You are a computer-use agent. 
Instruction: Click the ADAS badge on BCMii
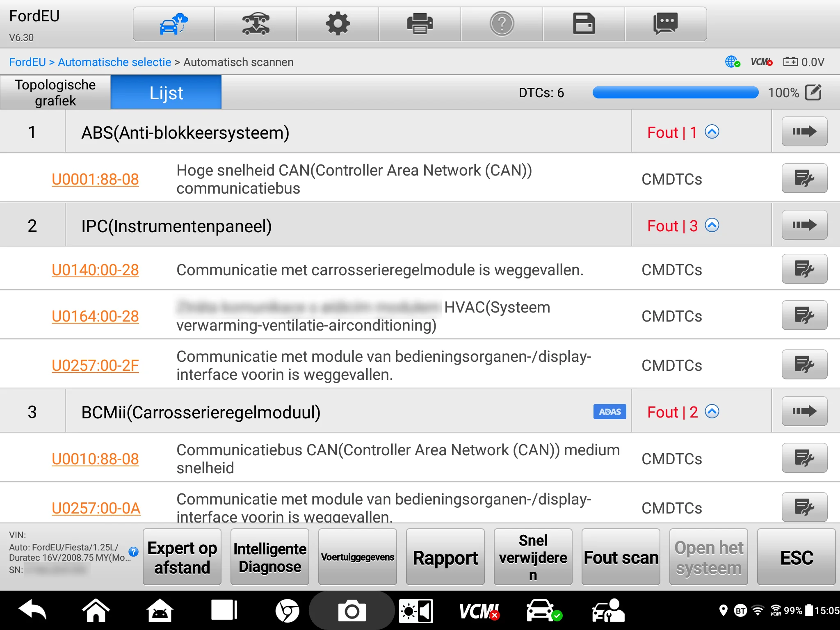(x=609, y=412)
